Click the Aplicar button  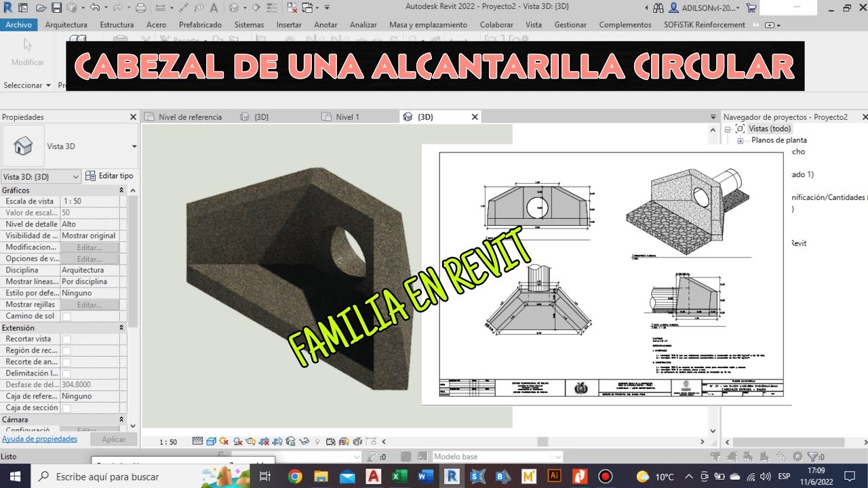(114, 439)
